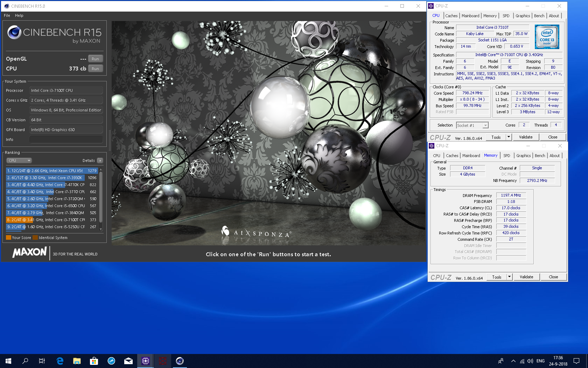Switch to CPU-Z taskbar icon
Image resolution: width=588 pixels, height=368 pixels.
pyautogui.click(x=146, y=361)
